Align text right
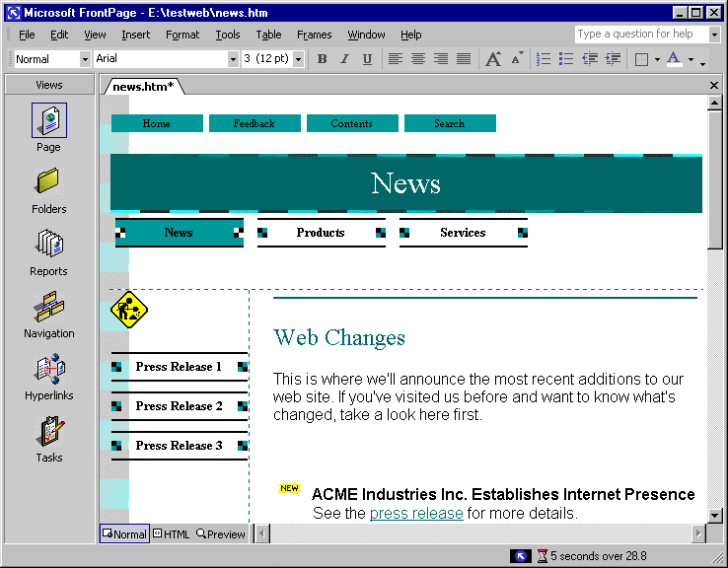 (441, 59)
